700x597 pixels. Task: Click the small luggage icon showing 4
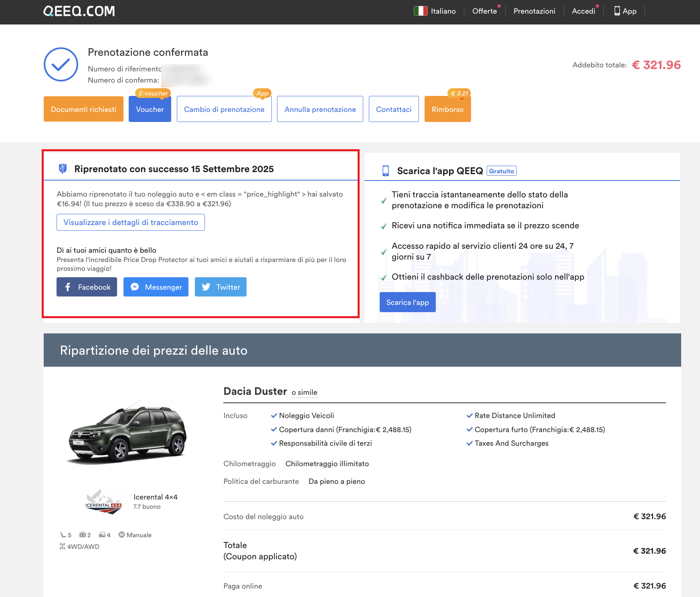click(x=102, y=535)
